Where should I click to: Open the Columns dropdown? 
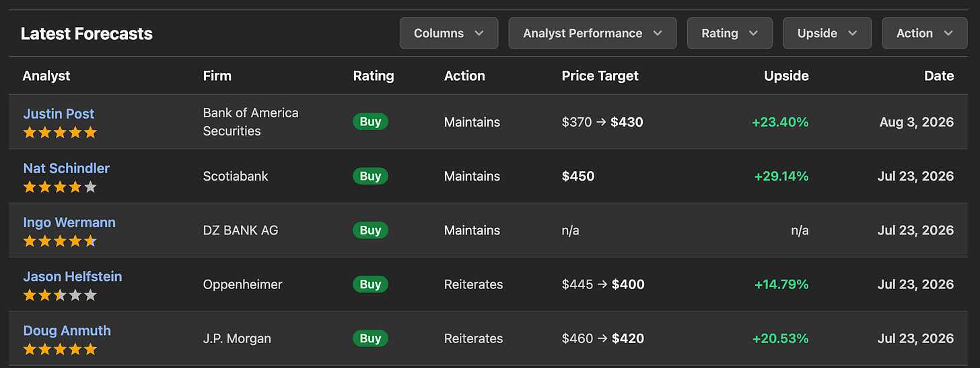click(449, 33)
